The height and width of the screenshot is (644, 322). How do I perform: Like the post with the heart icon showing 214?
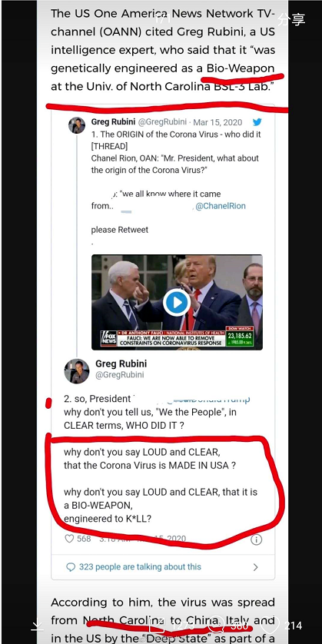pyautogui.click(x=270, y=626)
